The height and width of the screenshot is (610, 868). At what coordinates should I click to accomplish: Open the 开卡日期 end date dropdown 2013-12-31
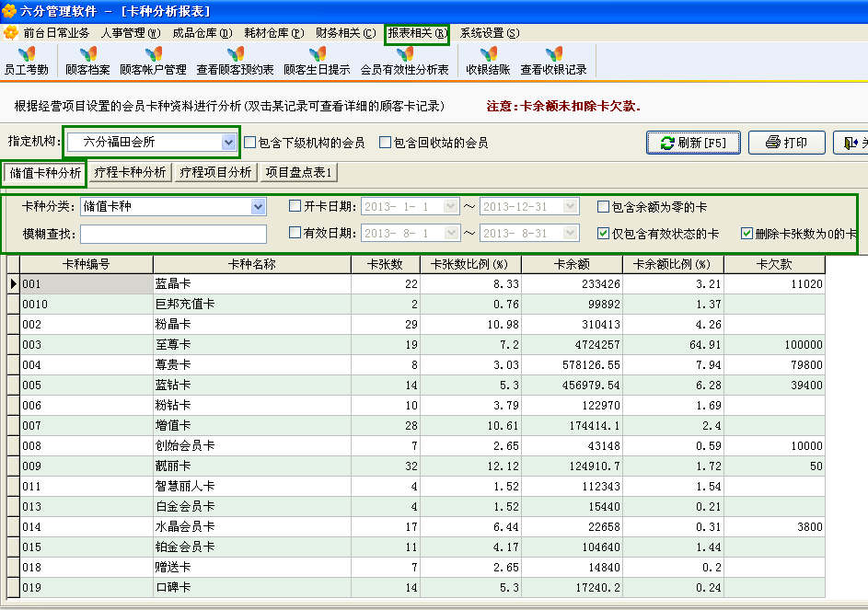(570, 207)
